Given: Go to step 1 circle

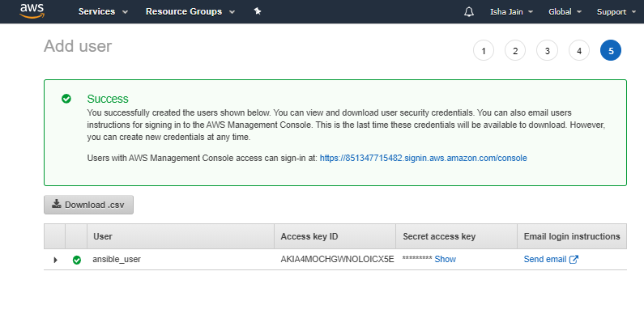Looking at the screenshot, I should 484,50.
